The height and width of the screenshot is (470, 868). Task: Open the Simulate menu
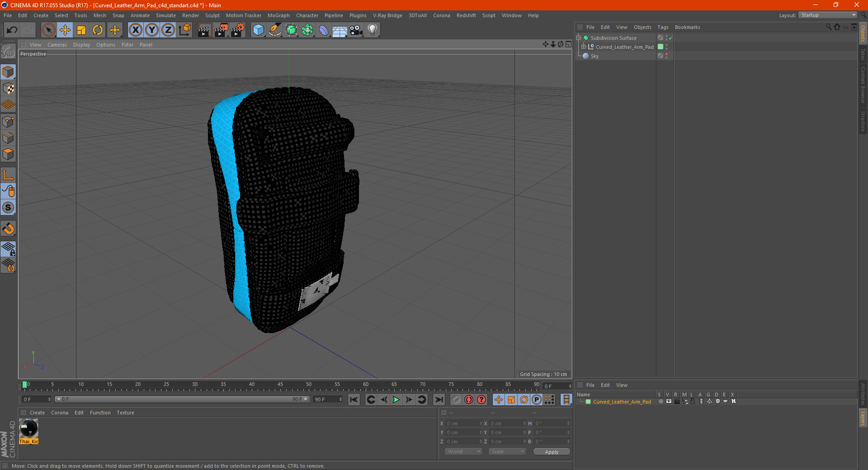tap(166, 15)
